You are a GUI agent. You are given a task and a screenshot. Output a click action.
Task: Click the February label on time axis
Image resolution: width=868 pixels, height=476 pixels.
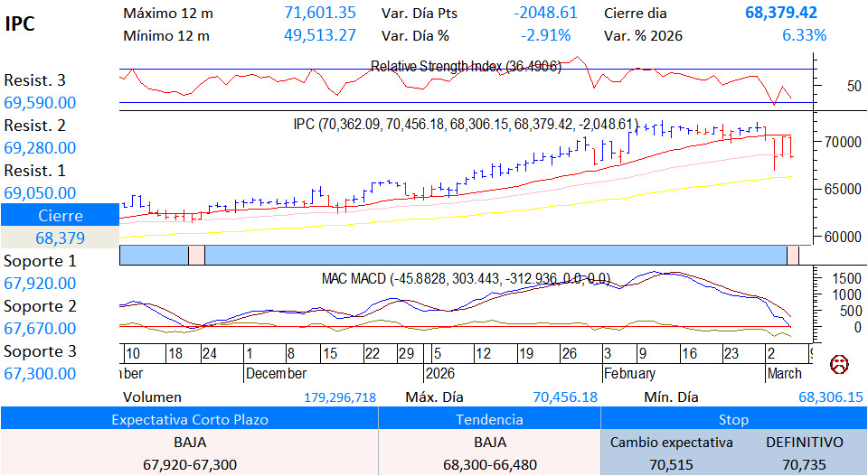pyautogui.click(x=630, y=373)
